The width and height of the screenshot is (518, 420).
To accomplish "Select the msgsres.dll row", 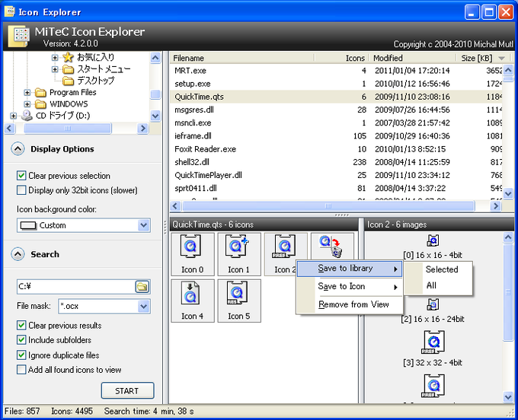I will (336, 110).
